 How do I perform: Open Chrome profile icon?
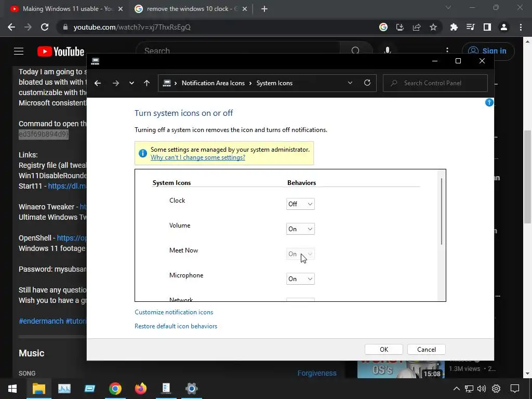(504, 27)
